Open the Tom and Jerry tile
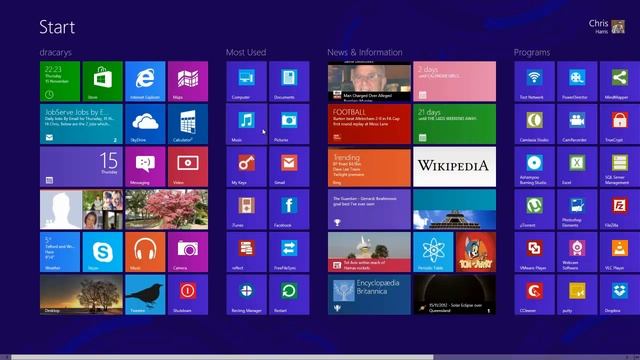This screenshot has height=360, width=640. 476,252
